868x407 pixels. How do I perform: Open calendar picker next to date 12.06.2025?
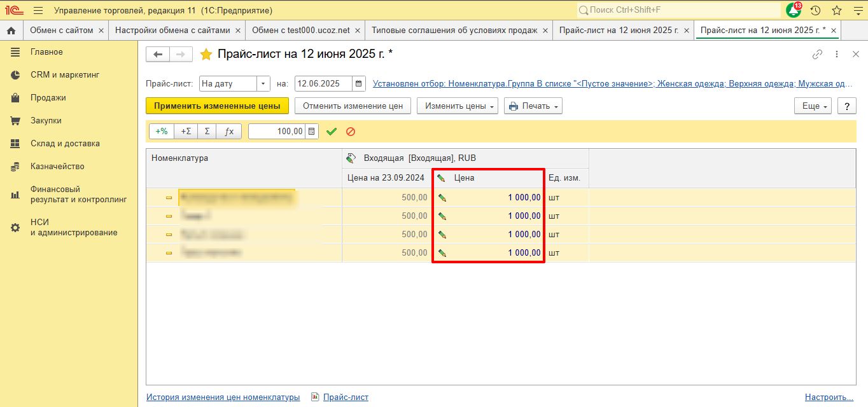[360, 84]
